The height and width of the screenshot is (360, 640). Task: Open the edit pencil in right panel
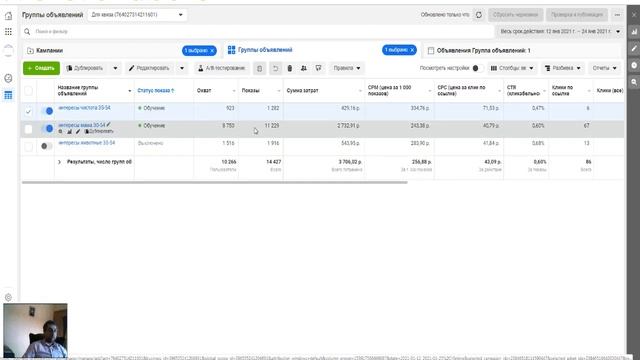pos(634,49)
